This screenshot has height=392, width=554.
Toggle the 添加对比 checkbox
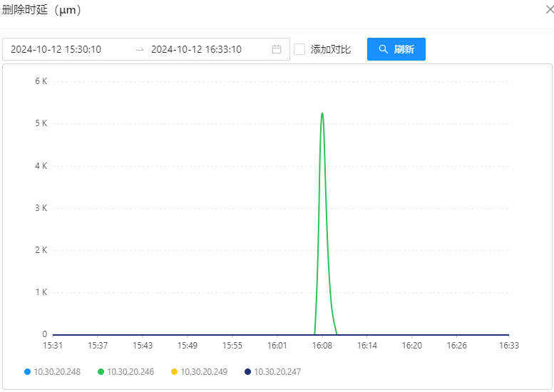click(x=299, y=49)
